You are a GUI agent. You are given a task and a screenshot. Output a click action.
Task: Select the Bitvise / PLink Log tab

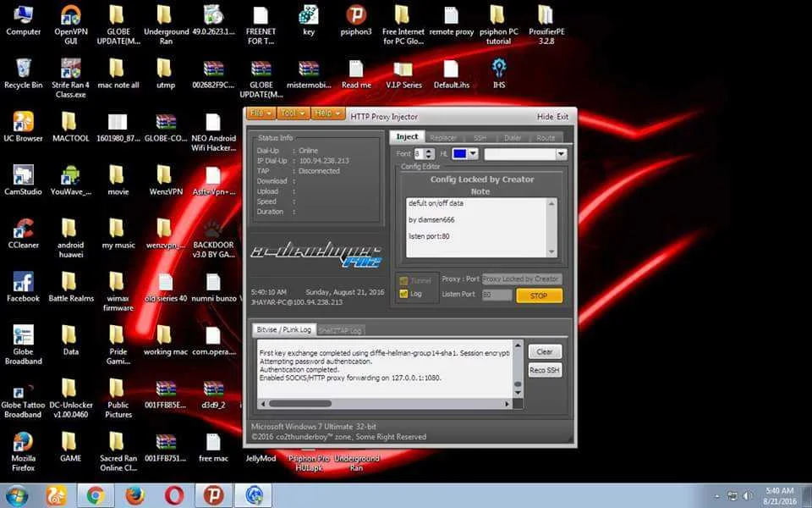coord(284,329)
